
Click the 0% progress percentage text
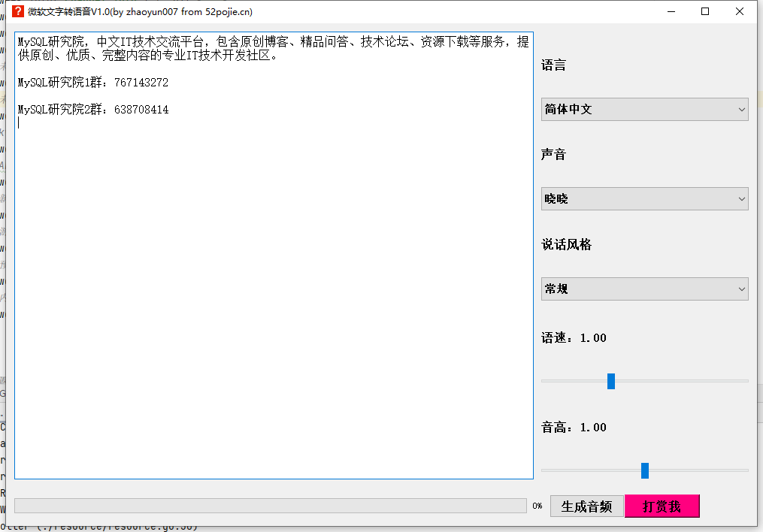pyautogui.click(x=537, y=506)
